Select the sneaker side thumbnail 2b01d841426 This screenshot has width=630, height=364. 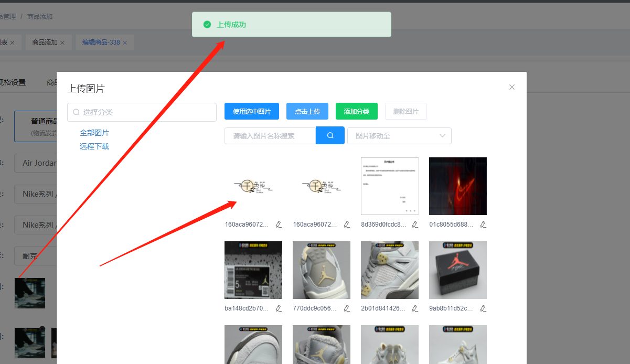[x=390, y=270]
